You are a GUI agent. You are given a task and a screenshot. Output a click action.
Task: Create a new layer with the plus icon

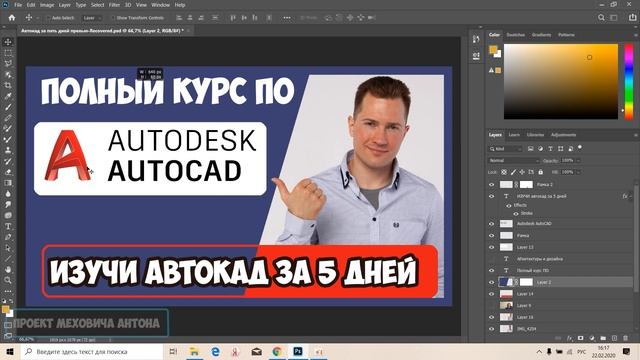click(x=614, y=338)
